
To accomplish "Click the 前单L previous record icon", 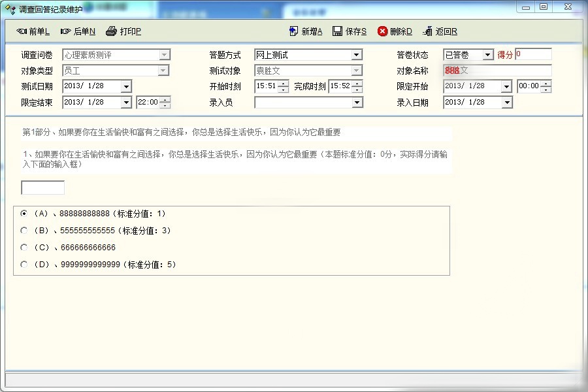I will pos(22,31).
